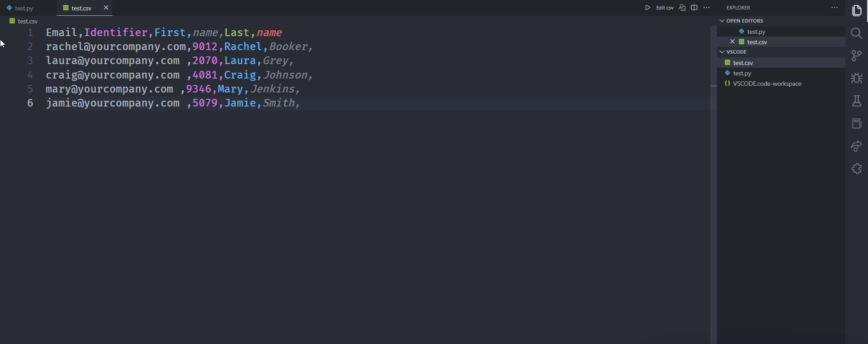The width and height of the screenshot is (868, 344).
Task: Open the Extensions view
Action: tap(857, 168)
